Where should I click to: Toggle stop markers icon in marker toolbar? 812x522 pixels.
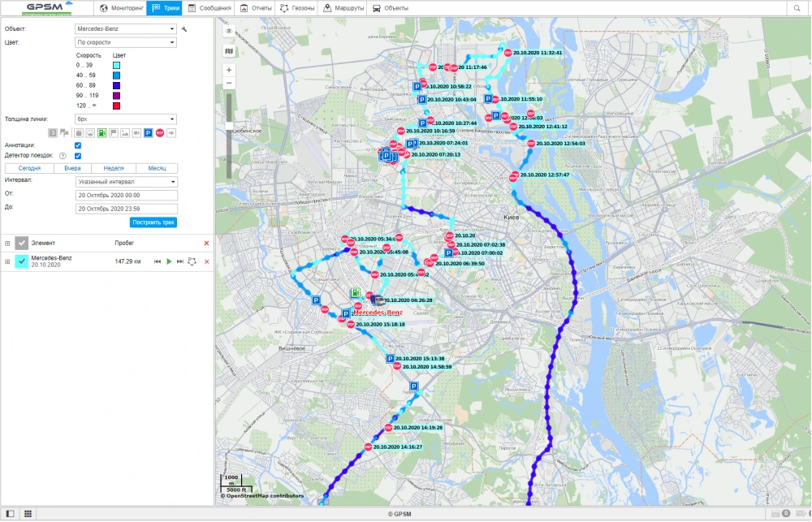coord(160,132)
